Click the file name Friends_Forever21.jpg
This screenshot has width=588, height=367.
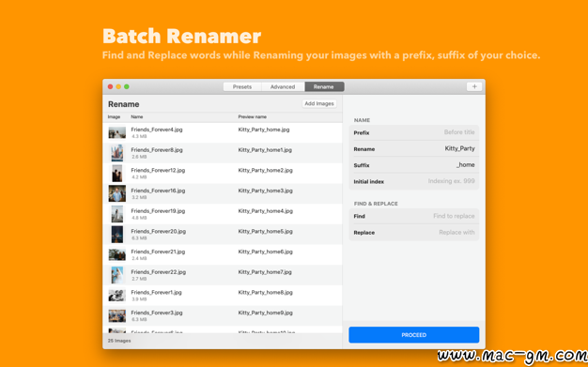coord(158,252)
